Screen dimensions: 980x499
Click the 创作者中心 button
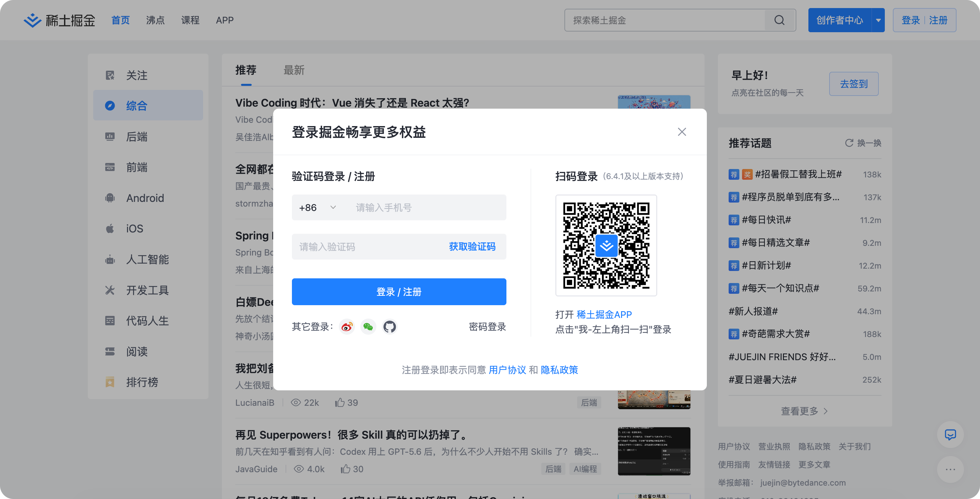click(x=840, y=20)
